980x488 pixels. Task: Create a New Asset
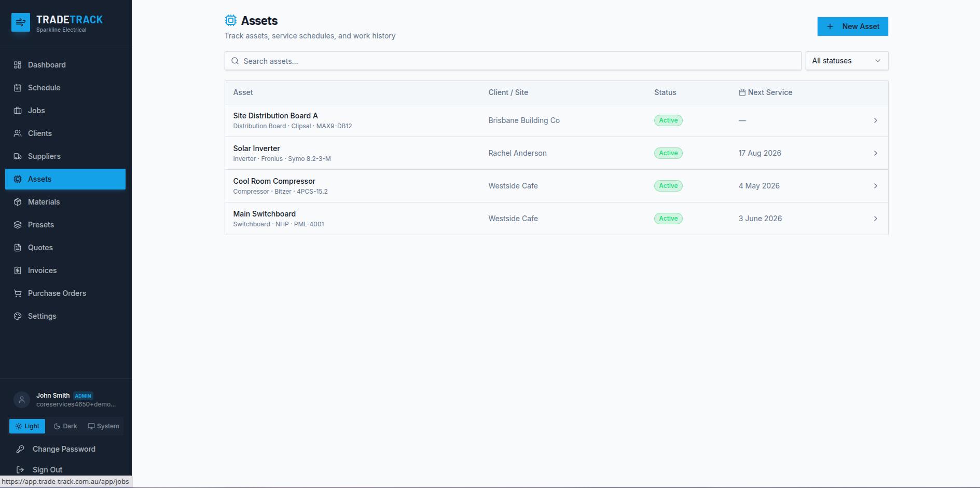852,26
